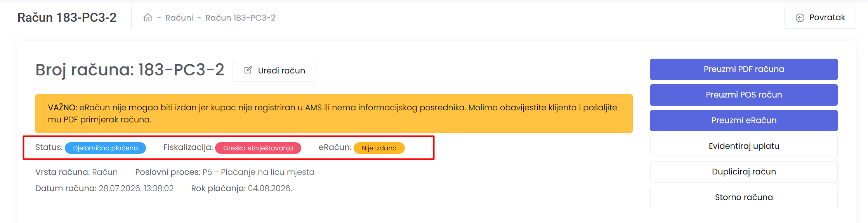Click Preuzmi eRačun button
868x223 pixels.
[744, 120]
